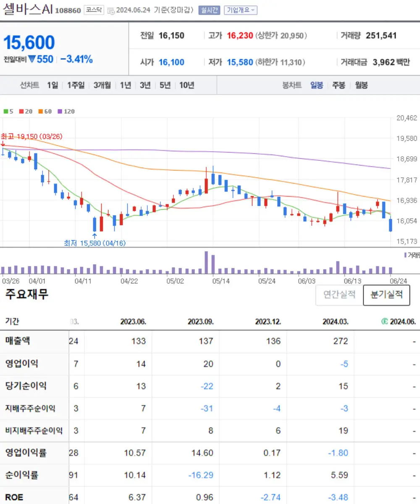Click the 2023.09. column header
Screen dimensions: 420x504
(201, 322)
